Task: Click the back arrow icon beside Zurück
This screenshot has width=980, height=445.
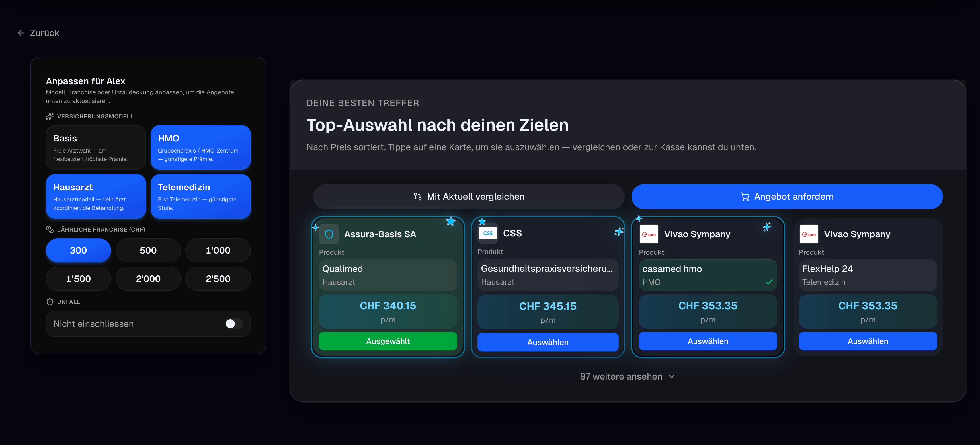Action: point(21,33)
